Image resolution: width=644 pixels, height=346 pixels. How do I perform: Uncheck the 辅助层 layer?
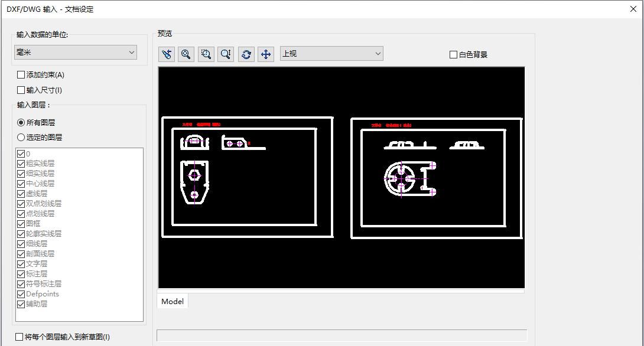tap(21, 304)
